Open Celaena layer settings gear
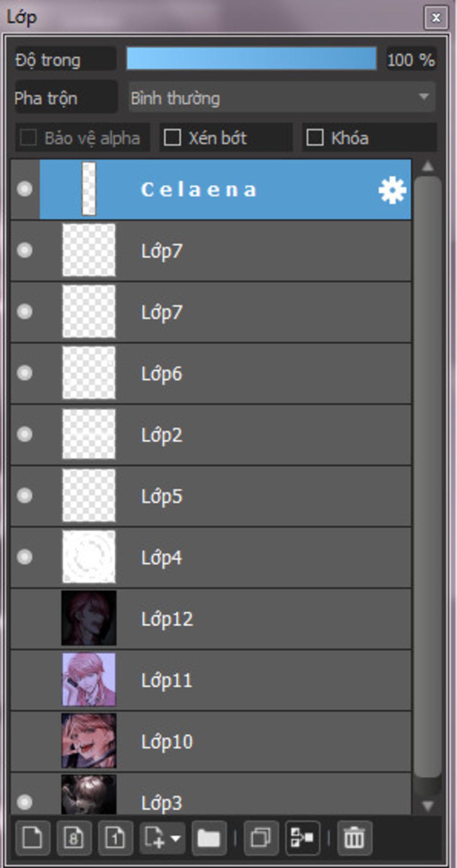The width and height of the screenshot is (457, 868). pyautogui.click(x=392, y=190)
